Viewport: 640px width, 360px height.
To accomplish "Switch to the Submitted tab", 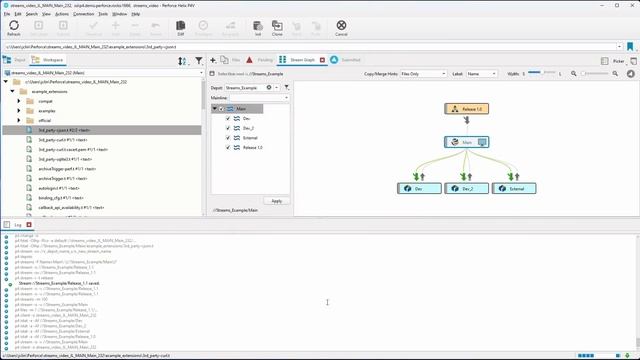I will tap(345, 60).
